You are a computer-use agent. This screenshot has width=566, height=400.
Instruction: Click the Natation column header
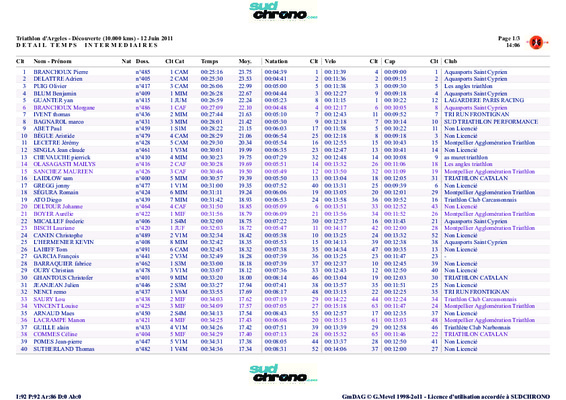(x=276, y=61)
